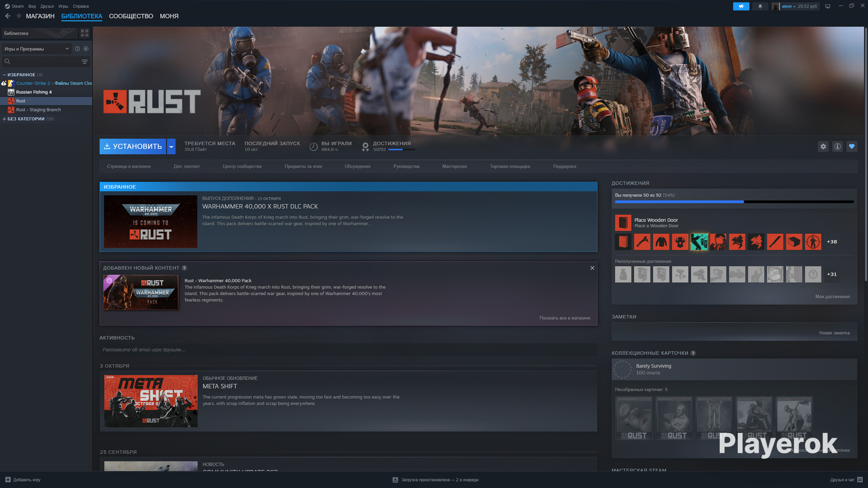Switch to the СООБЩЕСТВО tab

(131, 16)
